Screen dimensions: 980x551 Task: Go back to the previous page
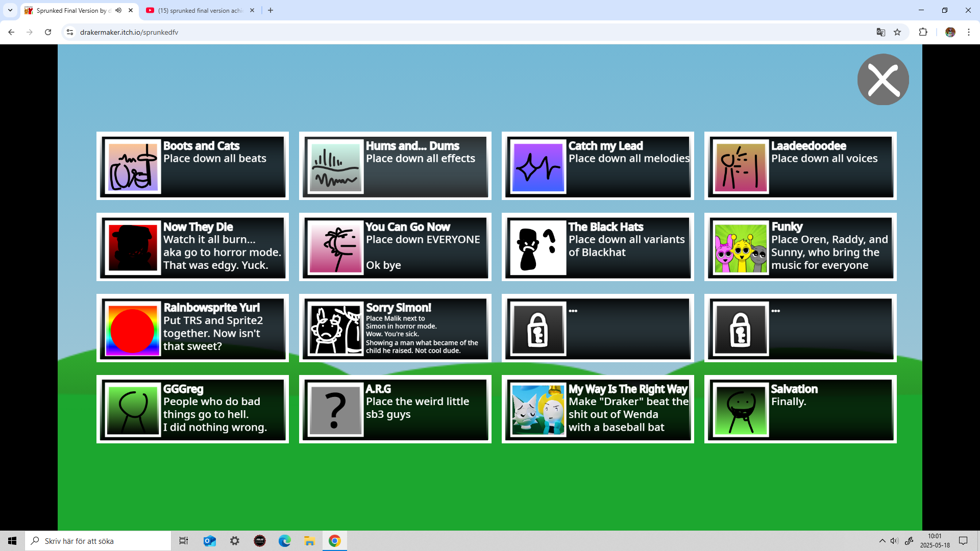pos(11,32)
